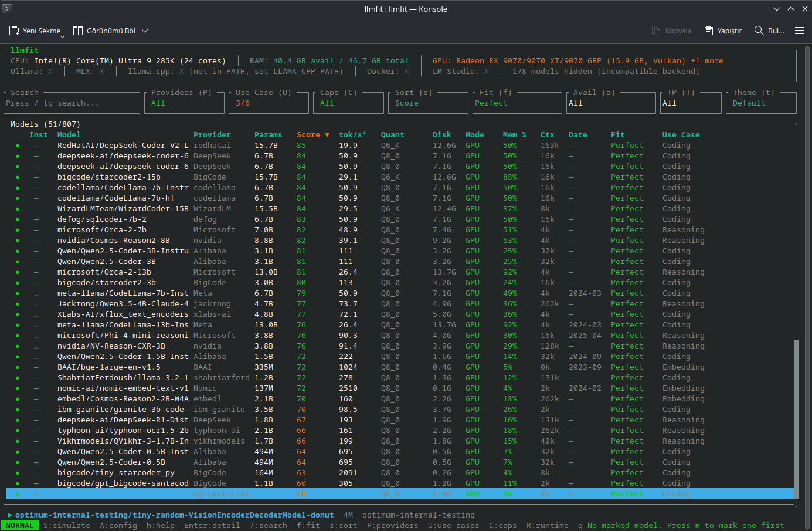Open the Sort [s] selector
Viewport: 812px width, 531px height.
(428, 103)
